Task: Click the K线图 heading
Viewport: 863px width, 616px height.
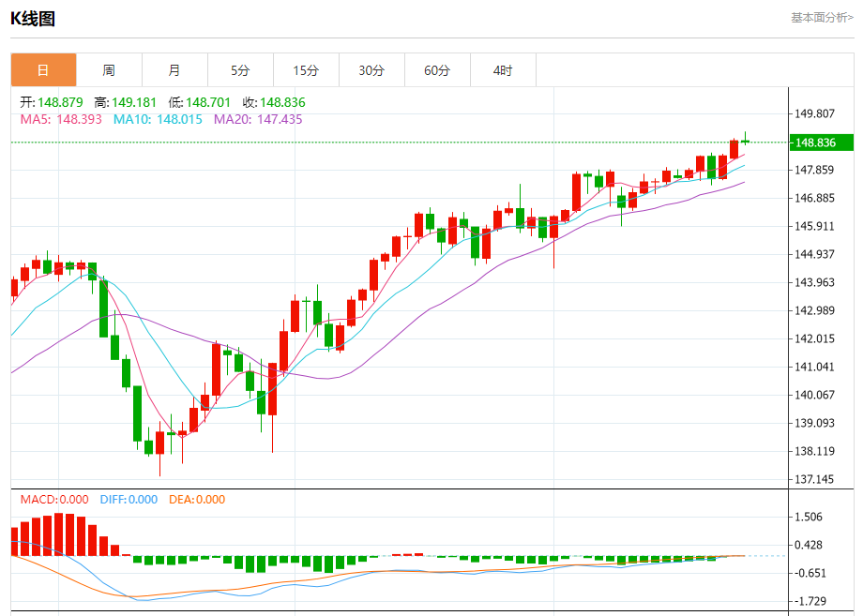Action: coord(33,19)
